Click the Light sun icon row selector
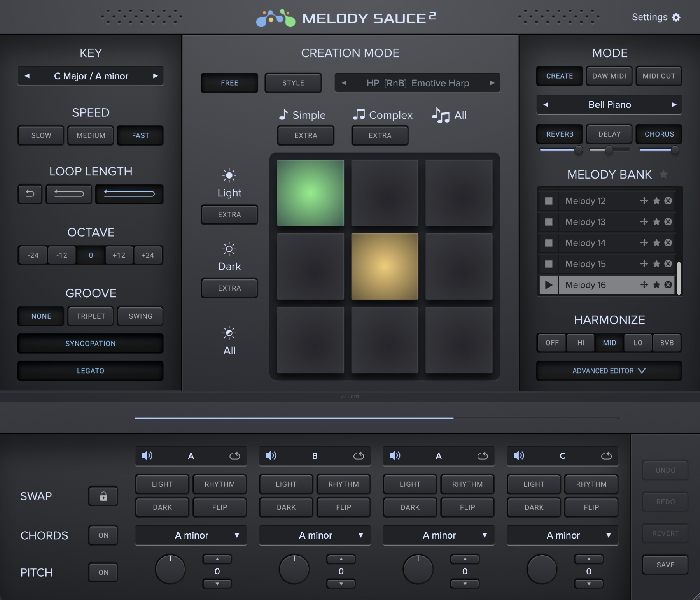 coord(229,175)
